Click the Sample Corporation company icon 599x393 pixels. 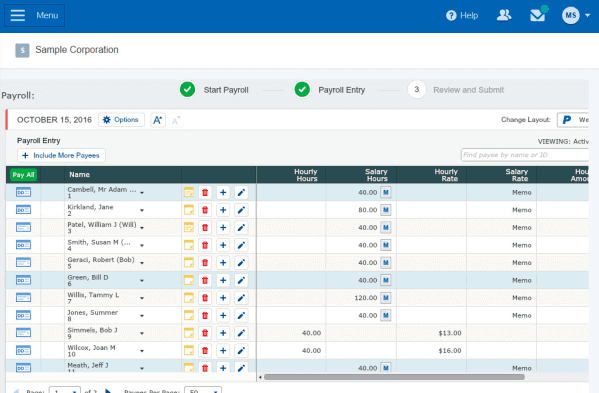tap(22, 50)
